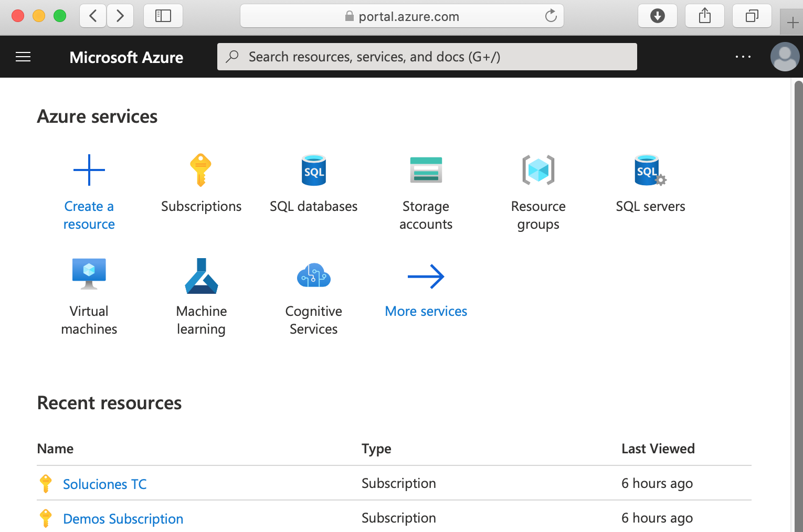This screenshot has height=532, width=803.
Task: Open the Soluciones TC subscription
Action: click(104, 484)
